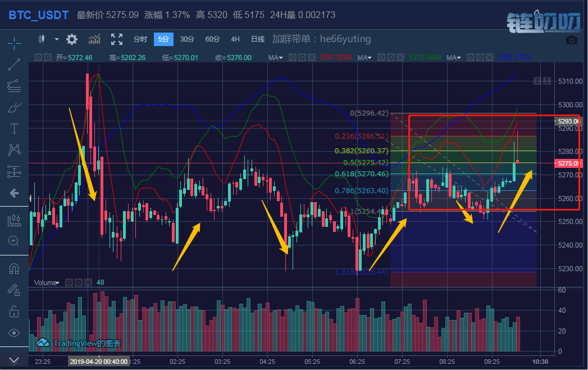The height and width of the screenshot is (370, 588).
Task: Hide the green MA line
Action: click(x=381, y=57)
